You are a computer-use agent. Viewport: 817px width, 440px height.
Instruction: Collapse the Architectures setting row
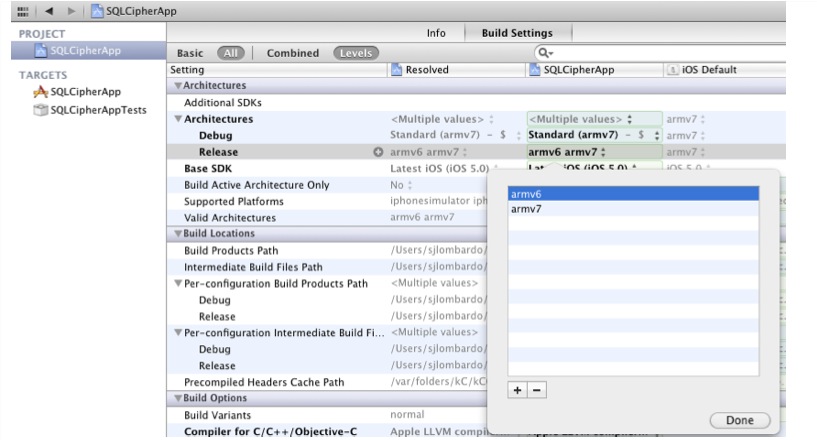[x=178, y=119]
